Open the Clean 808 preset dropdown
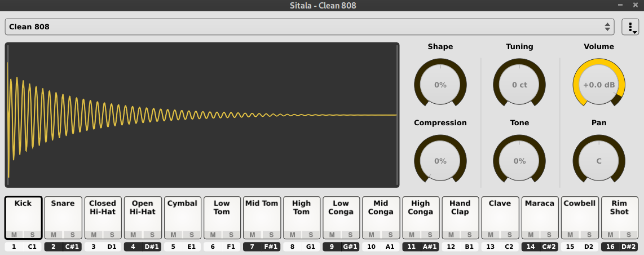The width and height of the screenshot is (644, 255). pos(305,27)
